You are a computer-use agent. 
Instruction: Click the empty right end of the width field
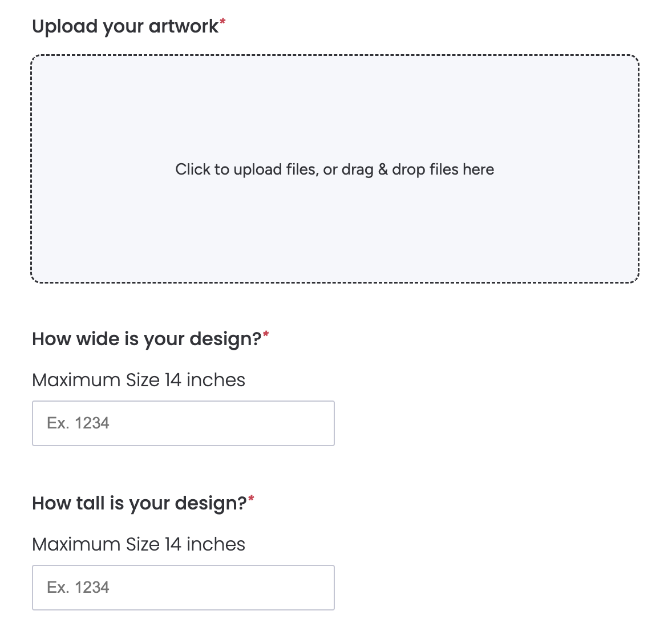pos(308,423)
